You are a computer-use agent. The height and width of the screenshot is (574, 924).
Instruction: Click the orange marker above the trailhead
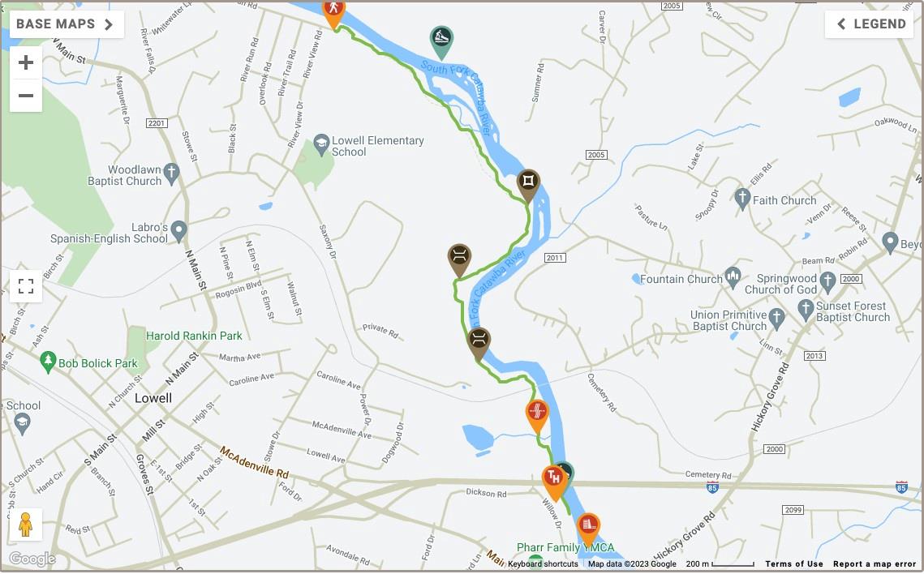point(537,415)
